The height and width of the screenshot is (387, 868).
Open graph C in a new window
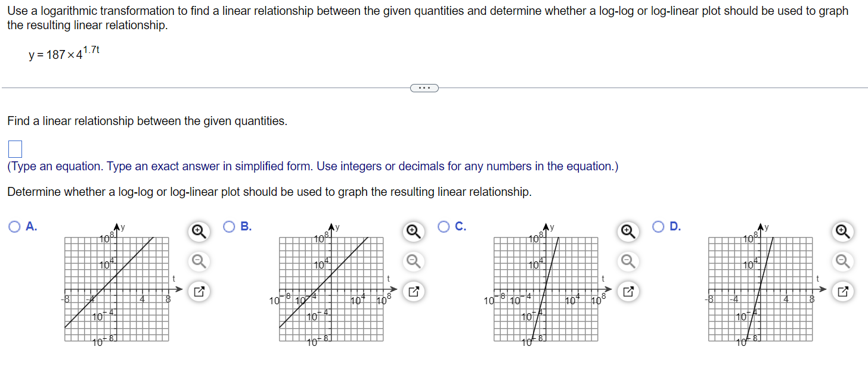click(628, 291)
